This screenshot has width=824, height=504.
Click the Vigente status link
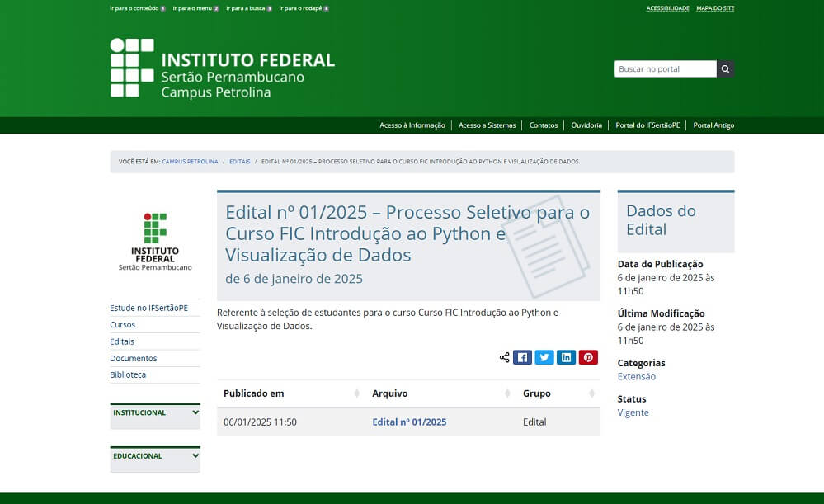(x=633, y=412)
